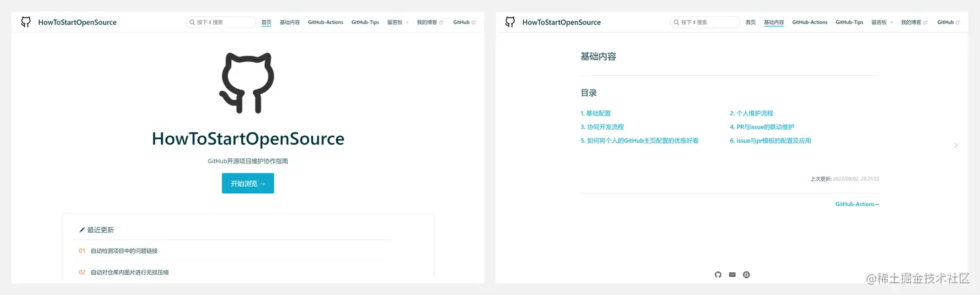Open the link 1. 基础配置

point(596,113)
